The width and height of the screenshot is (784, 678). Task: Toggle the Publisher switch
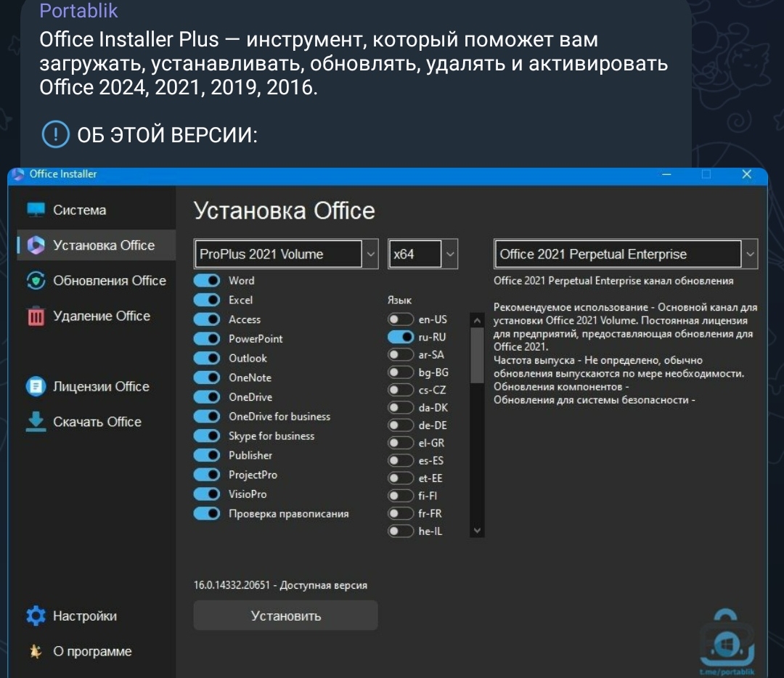207,455
